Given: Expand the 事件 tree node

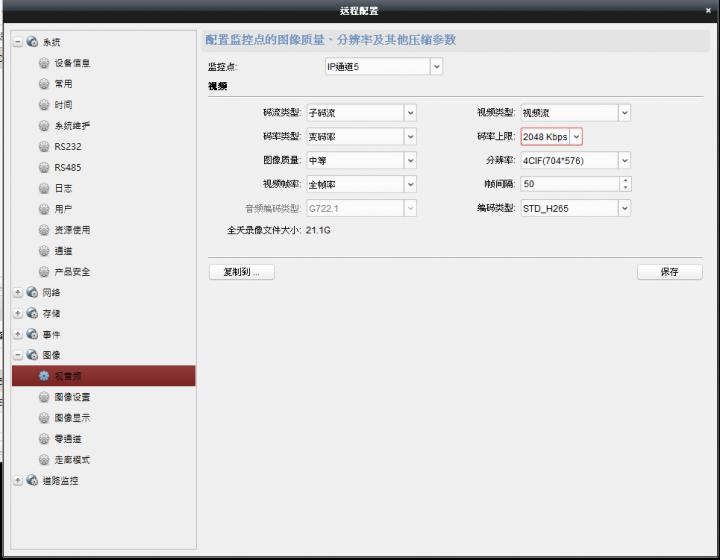Looking at the screenshot, I should [18, 334].
